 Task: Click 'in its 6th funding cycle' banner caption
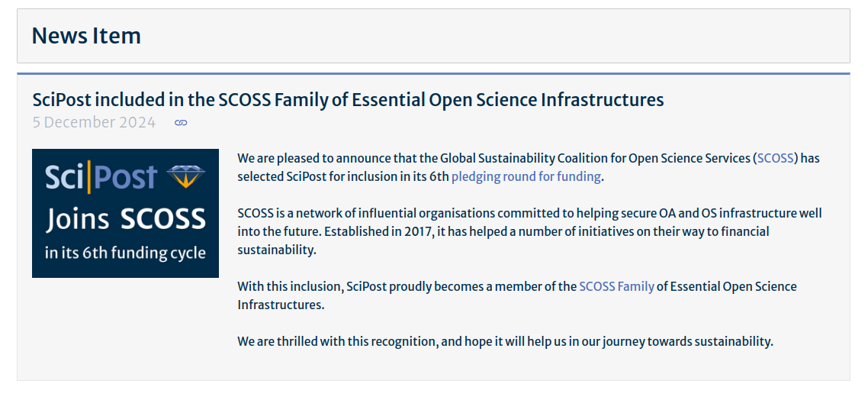[x=125, y=253]
